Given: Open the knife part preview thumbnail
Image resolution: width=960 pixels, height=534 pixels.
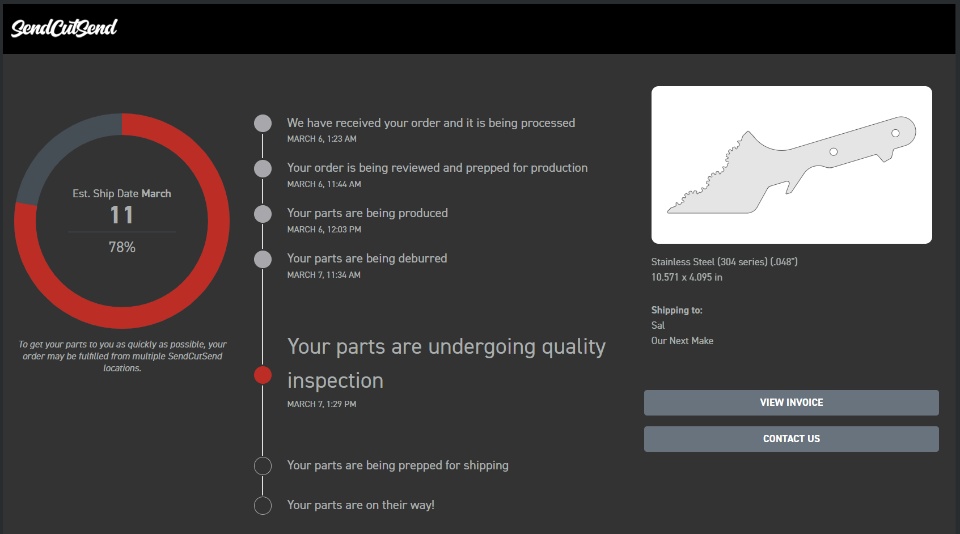Looking at the screenshot, I should [x=791, y=165].
